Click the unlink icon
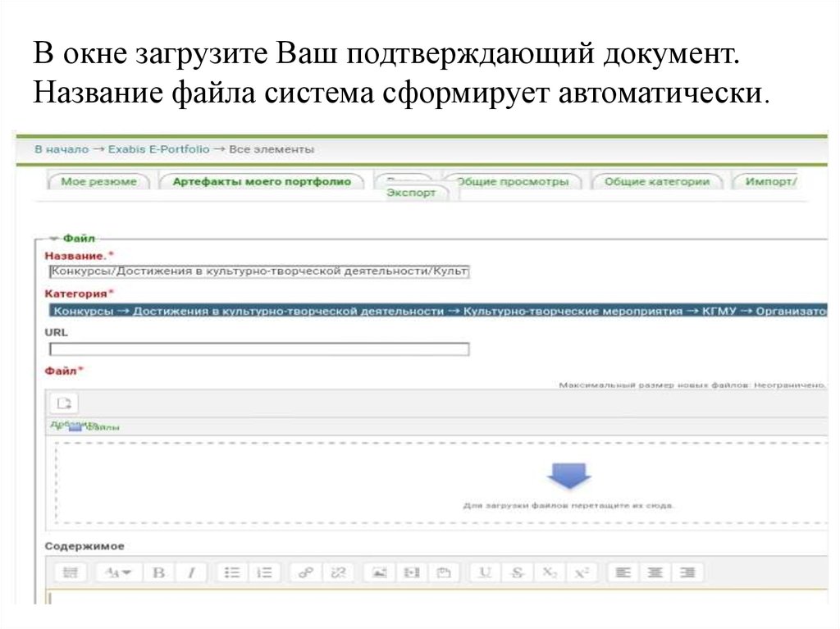 [x=337, y=572]
